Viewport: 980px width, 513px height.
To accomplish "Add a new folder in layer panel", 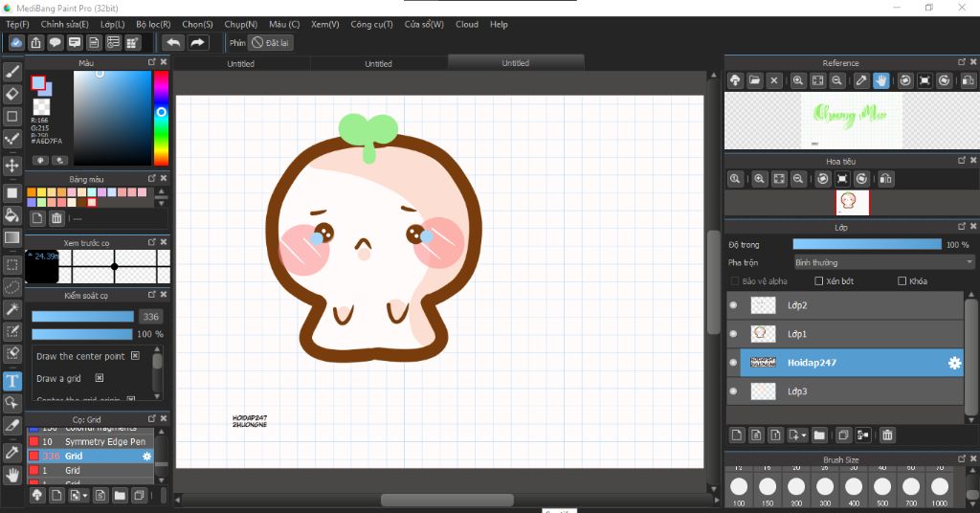I will pyautogui.click(x=819, y=435).
